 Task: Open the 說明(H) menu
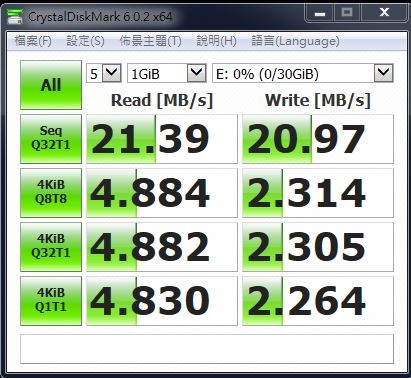pos(216,41)
